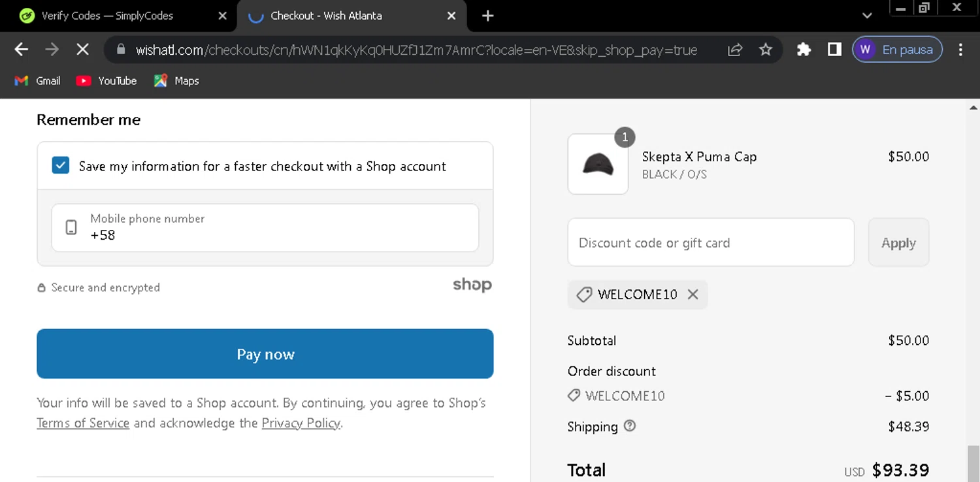
Task: Remove the WELCOME10 discount code
Action: coord(693,295)
